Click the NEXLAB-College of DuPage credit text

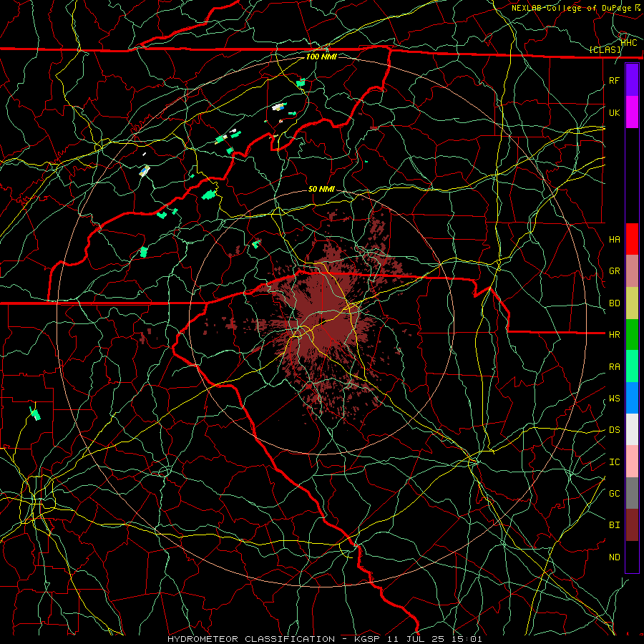pos(573,8)
